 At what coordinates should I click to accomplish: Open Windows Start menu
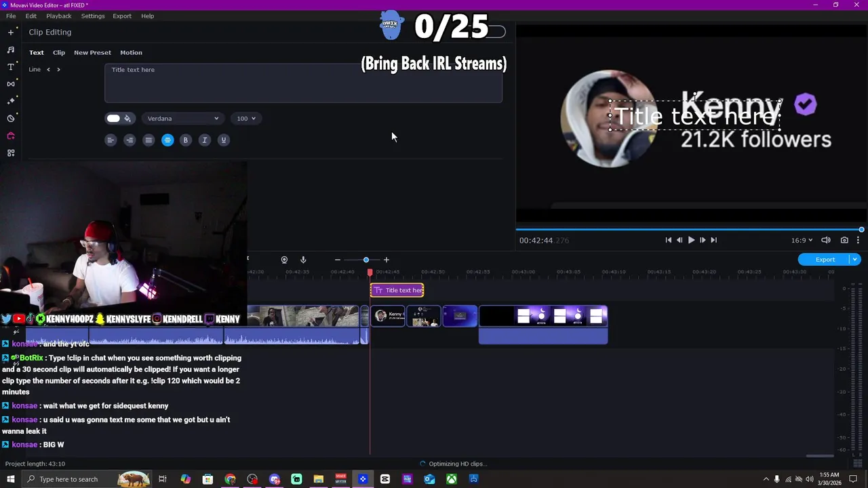point(10,479)
